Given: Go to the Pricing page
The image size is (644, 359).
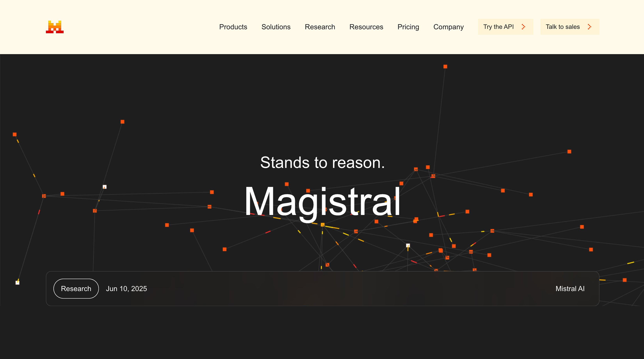Looking at the screenshot, I should tap(408, 27).
